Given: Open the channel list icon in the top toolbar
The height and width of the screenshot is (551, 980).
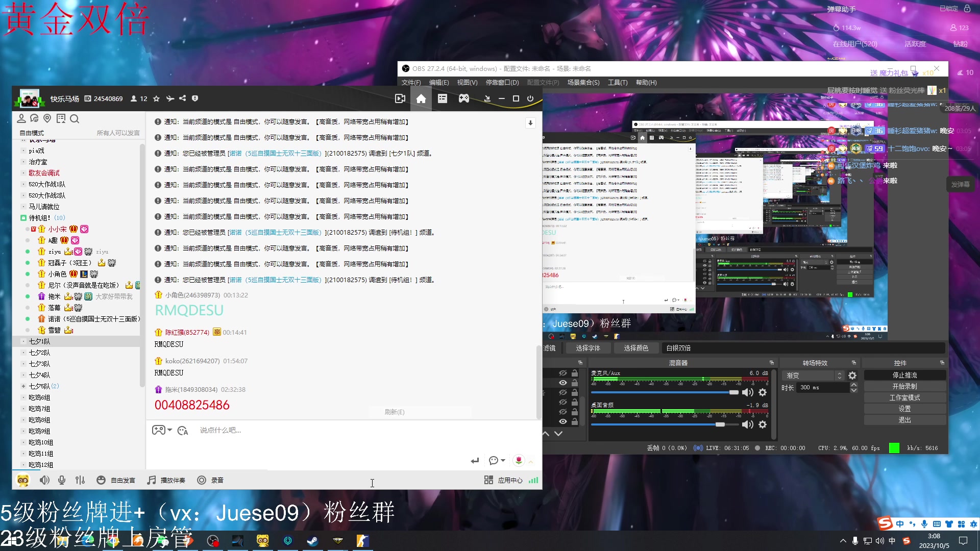Looking at the screenshot, I should point(442,98).
